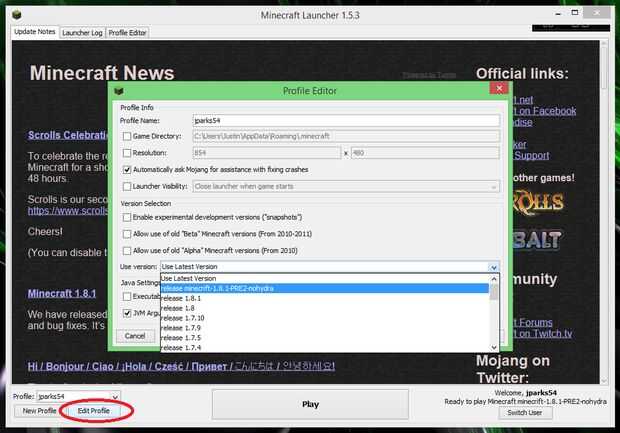Open the Scrolls game logo

[x=539, y=203]
